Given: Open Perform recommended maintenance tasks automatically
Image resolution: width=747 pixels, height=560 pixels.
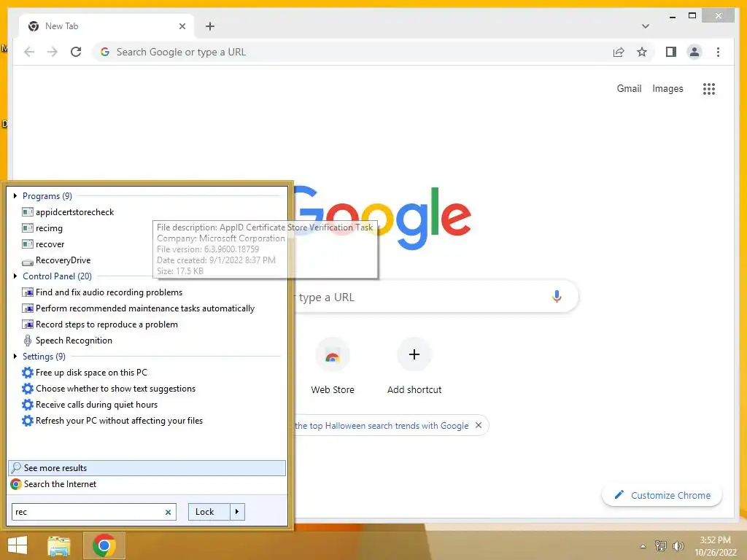Looking at the screenshot, I should (139, 308).
